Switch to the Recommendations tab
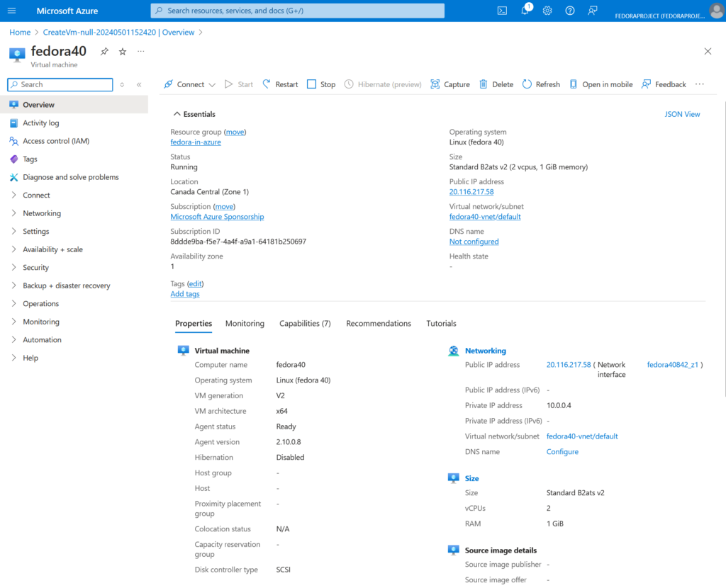The height and width of the screenshot is (588, 726). (x=379, y=323)
